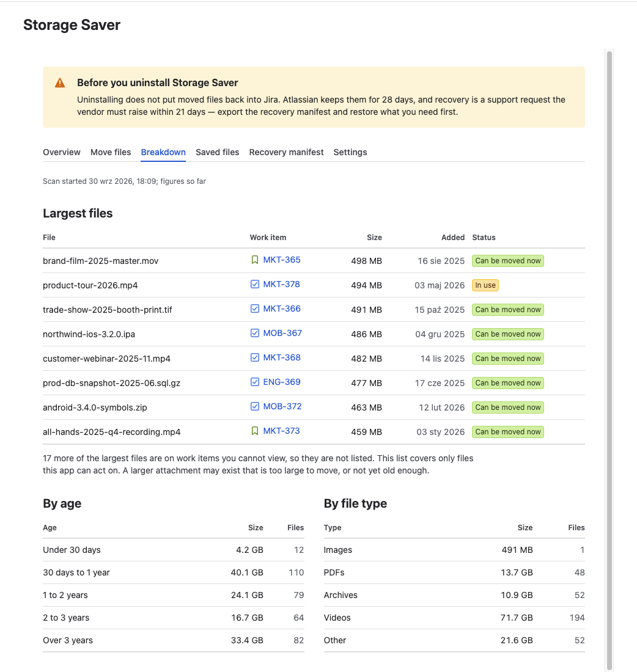637x672 pixels.
Task: Click the task icon beside MKT-368
Action: (x=255, y=357)
